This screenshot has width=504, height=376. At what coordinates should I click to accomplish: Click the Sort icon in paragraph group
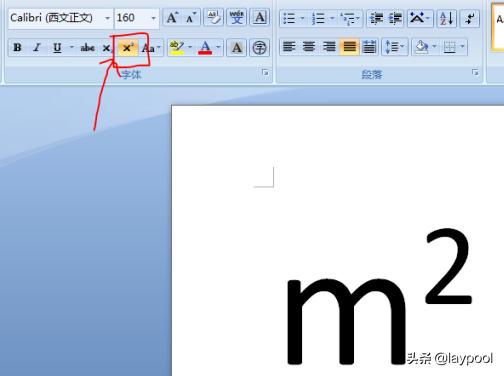pyautogui.click(x=447, y=18)
